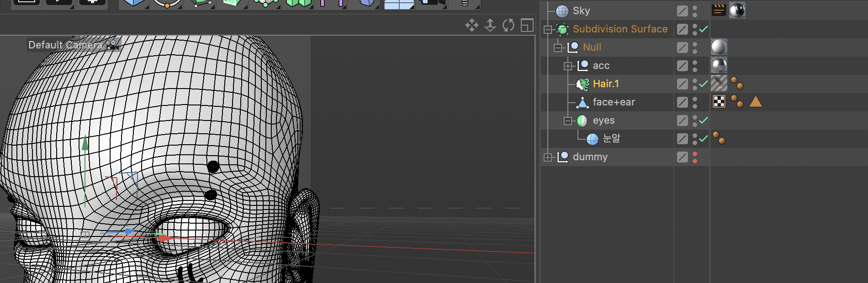Screen dimensions: 868x283
Task: Disable the eyes green checkmark
Action: [704, 120]
